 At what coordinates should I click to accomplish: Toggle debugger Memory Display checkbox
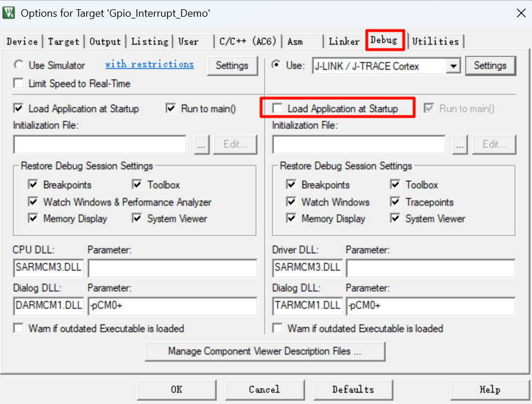[291, 218]
